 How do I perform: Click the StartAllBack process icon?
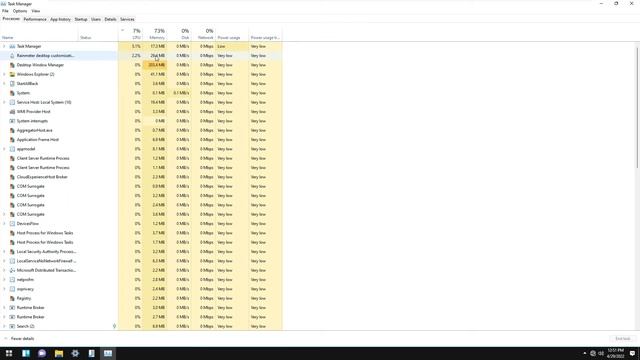(x=12, y=84)
